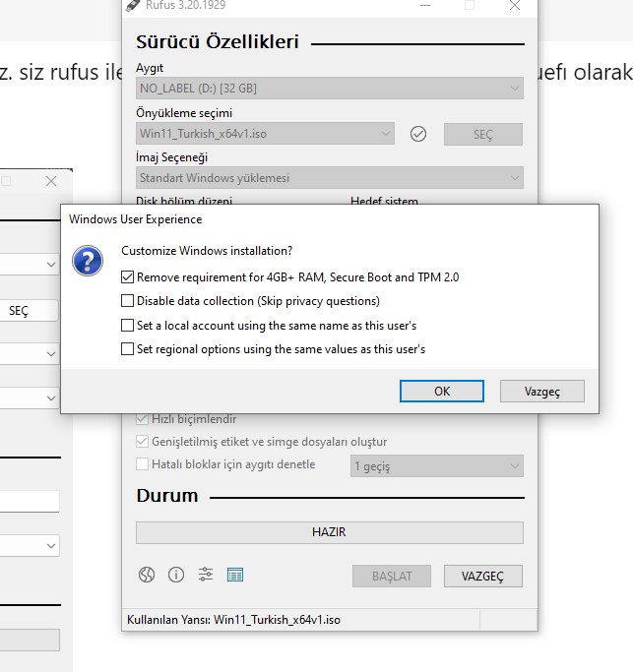Show the Rufus log table icon
Image resolution: width=633 pixels, height=672 pixels.
click(x=235, y=575)
